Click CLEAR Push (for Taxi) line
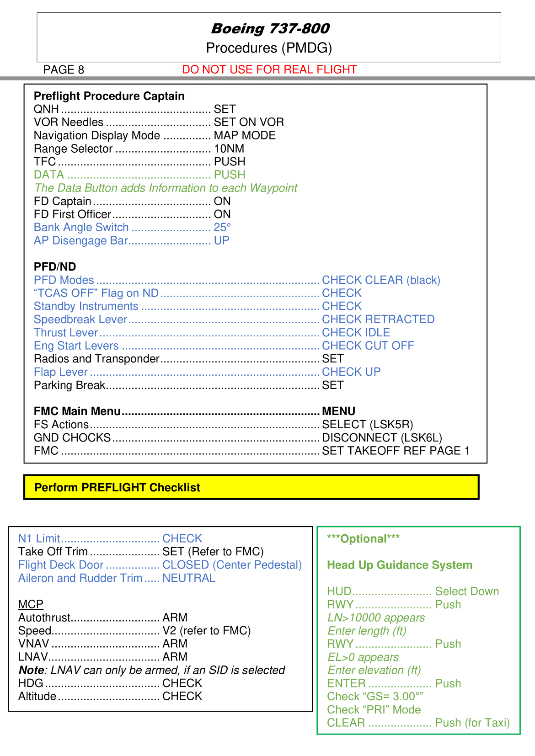 click(418, 723)
